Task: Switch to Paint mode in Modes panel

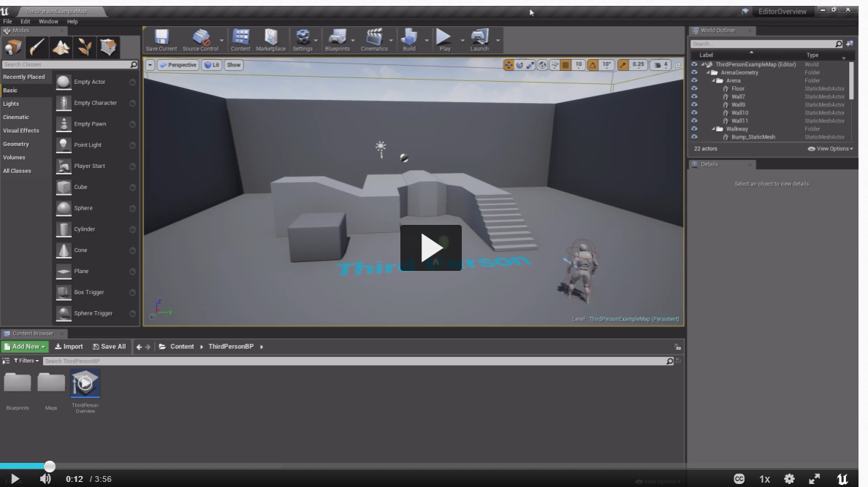Action: coord(37,47)
